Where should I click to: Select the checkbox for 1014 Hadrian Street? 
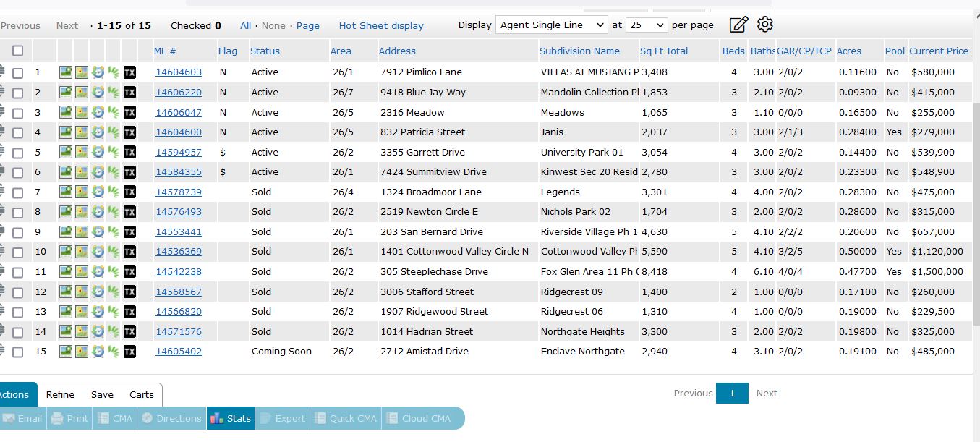tap(18, 333)
